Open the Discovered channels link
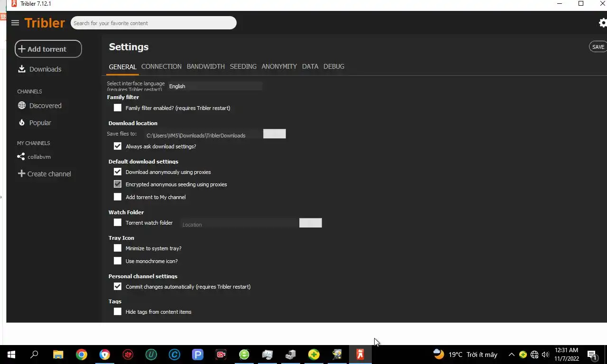The image size is (607, 364). coord(46,106)
